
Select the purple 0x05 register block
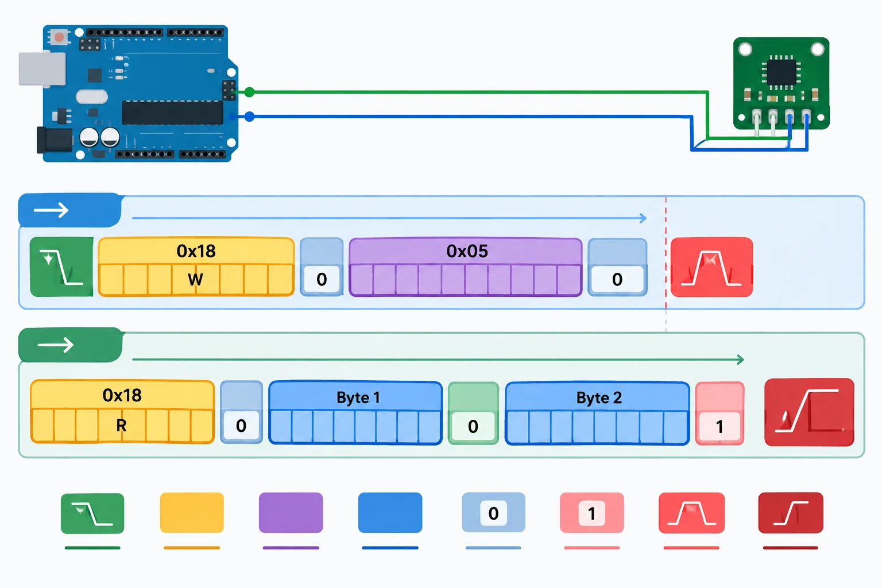[466, 267]
